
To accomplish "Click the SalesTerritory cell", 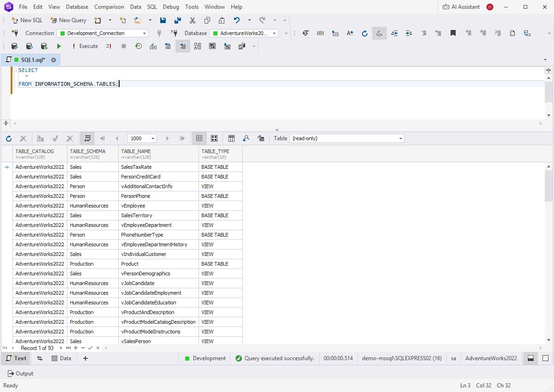I will pos(159,215).
